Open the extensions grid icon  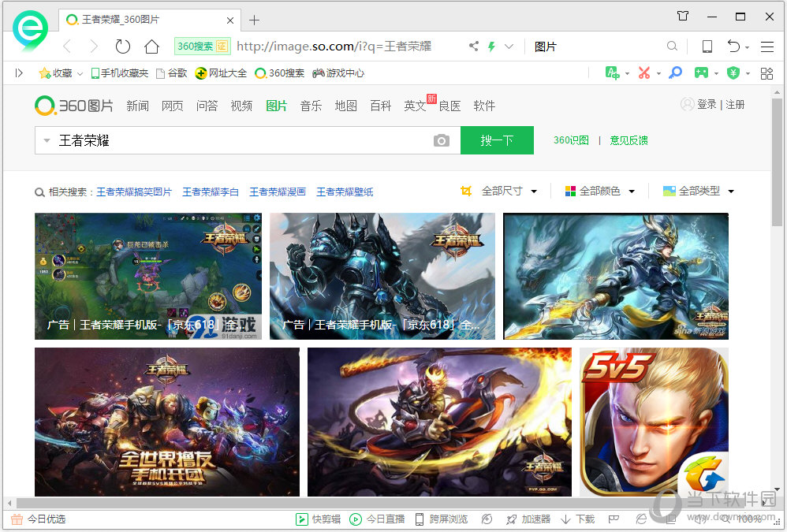(x=766, y=73)
